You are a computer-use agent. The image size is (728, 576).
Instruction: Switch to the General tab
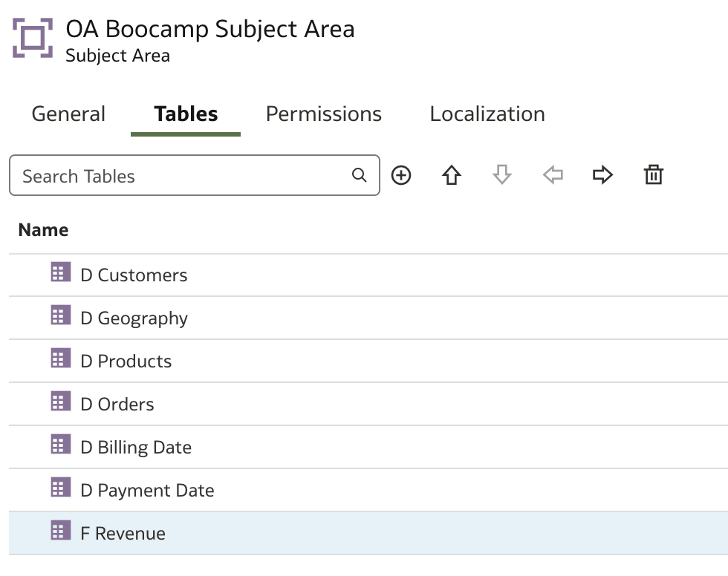click(68, 114)
